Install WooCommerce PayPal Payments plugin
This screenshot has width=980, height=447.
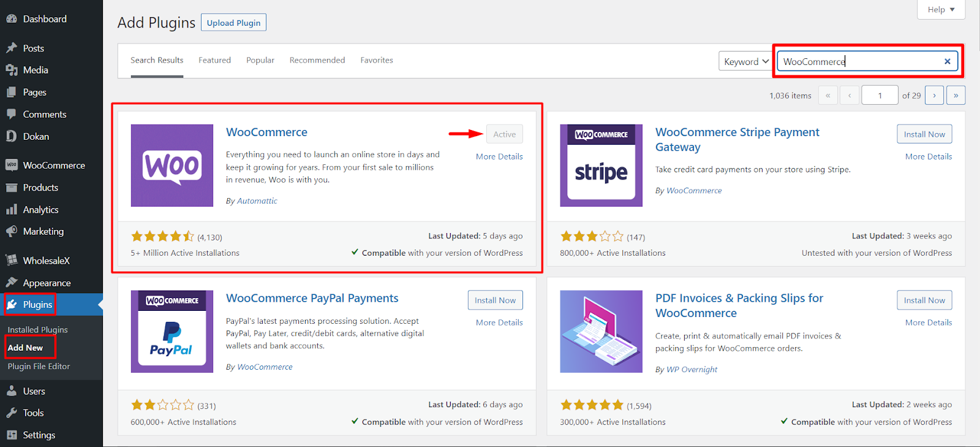pyautogui.click(x=495, y=300)
